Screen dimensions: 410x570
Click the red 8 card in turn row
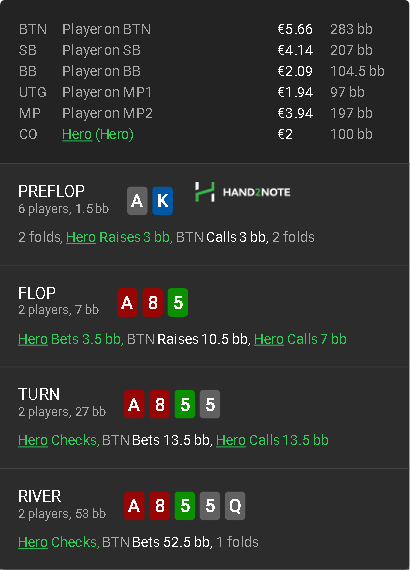[x=160, y=404]
